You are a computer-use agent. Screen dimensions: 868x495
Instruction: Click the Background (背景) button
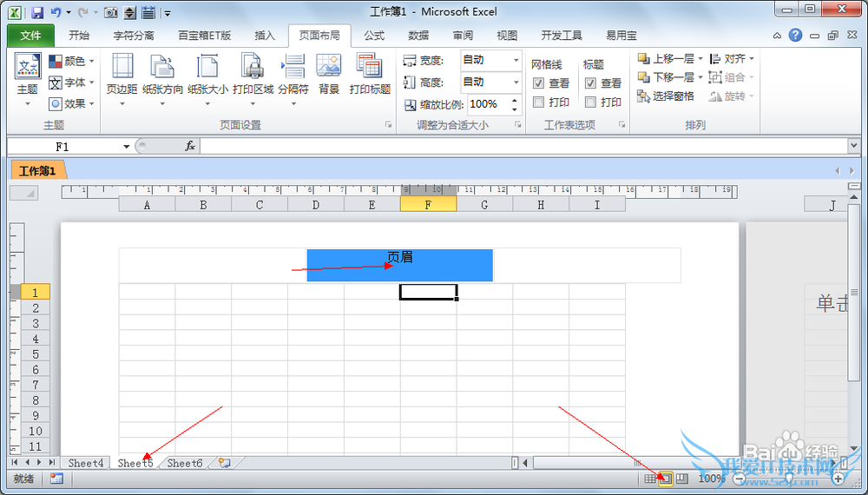click(329, 75)
